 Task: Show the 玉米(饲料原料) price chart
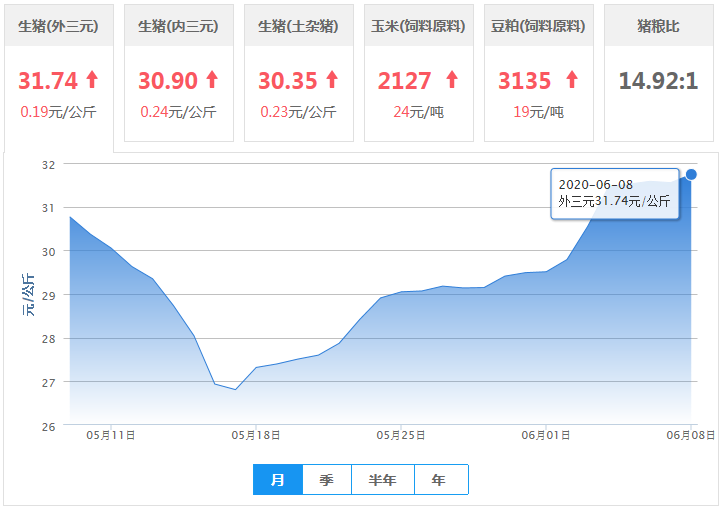point(418,26)
